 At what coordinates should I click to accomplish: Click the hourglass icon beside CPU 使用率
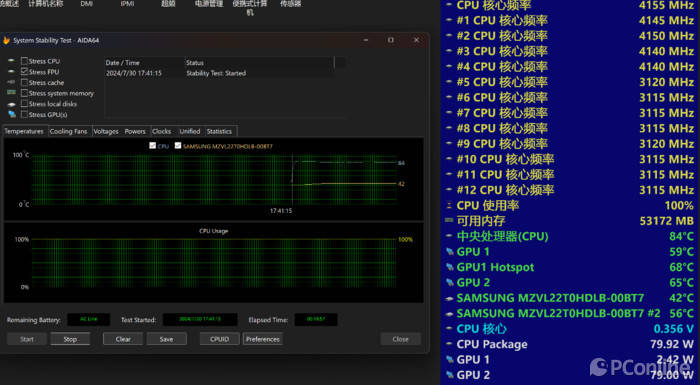point(449,205)
